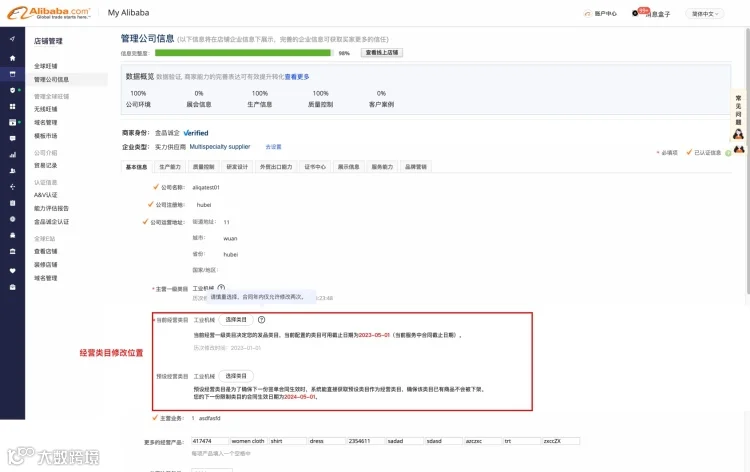This screenshot has width=750, height=472.
Task: Click the home icon in the dark sidebar
Action: click(12, 58)
